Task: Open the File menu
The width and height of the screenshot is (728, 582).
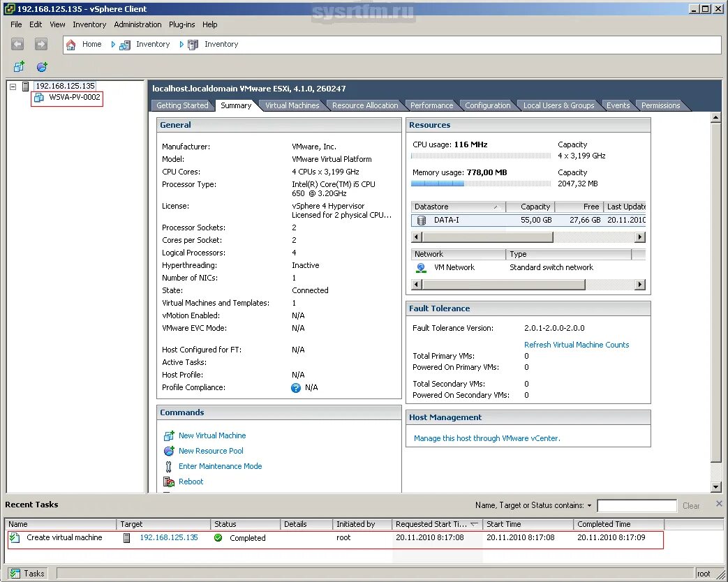Action: [x=16, y=24]
